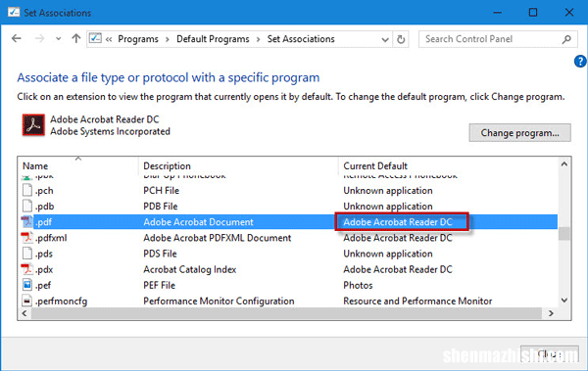The width and height of the screenshot is (588, 371).
Task: Close the Set Associations window
Action: coord(569,13)
